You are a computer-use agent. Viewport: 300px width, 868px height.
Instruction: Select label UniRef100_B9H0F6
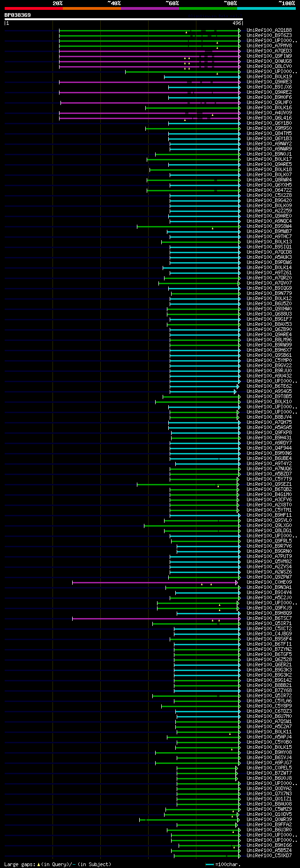[x=269, y=98]
